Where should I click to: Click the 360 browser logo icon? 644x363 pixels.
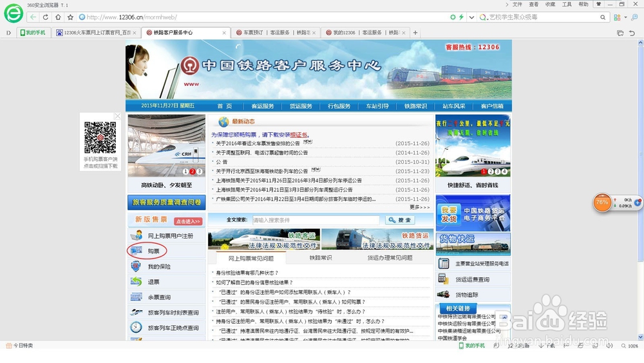click(x=14, y=13)
